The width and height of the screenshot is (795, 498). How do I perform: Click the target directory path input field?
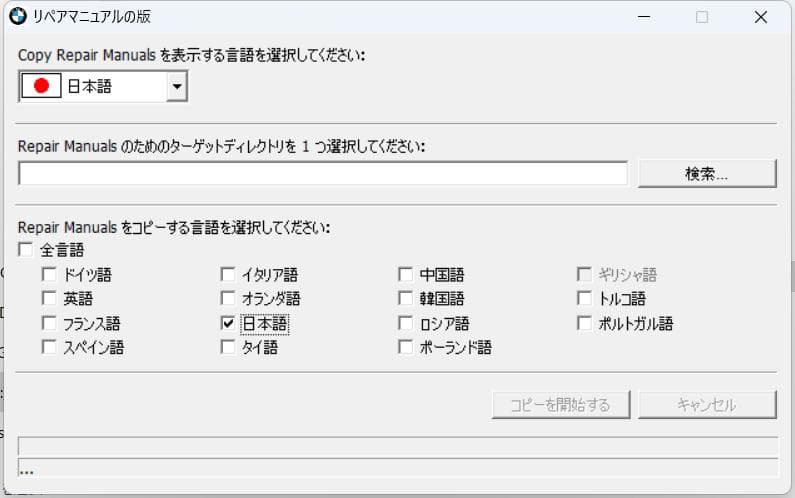click(x=322, y=173)
